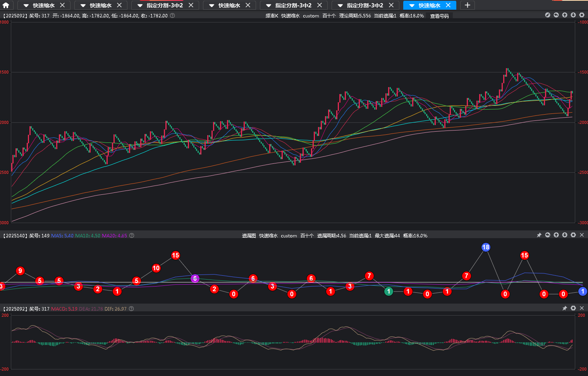
Task: Pin the MACD panel with the pin icon
Action: point(565,308)
